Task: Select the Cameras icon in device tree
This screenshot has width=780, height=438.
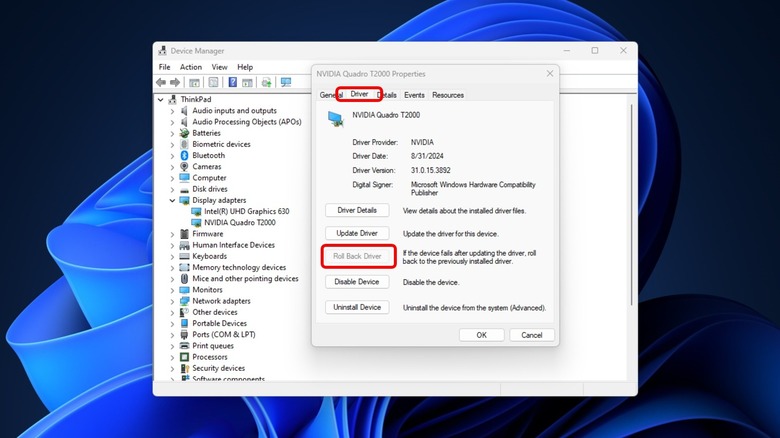Action: tap(184, 167)
